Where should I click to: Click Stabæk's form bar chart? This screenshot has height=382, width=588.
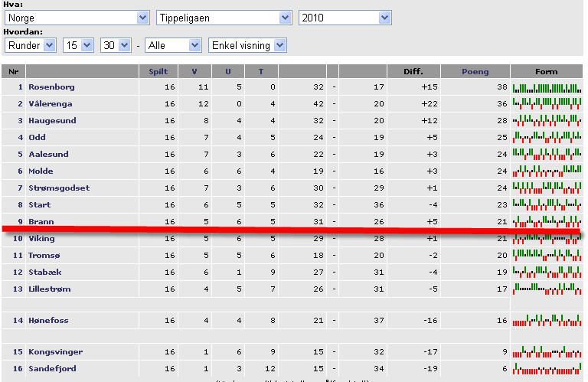(547, 273)
